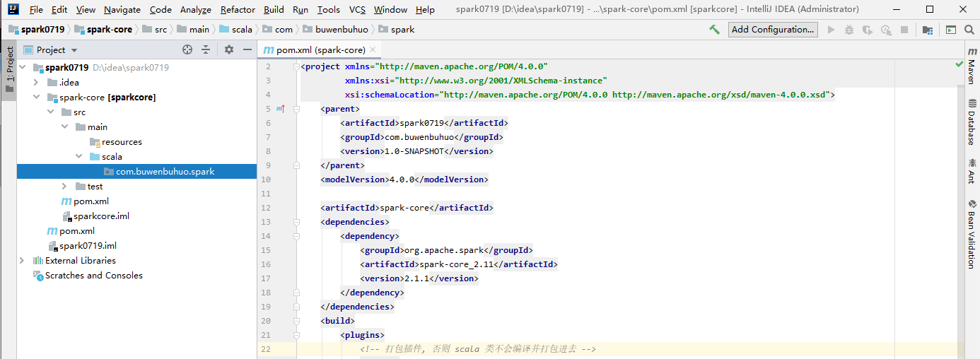Click the Collapse All icon in Project panel

coord(206,49)
